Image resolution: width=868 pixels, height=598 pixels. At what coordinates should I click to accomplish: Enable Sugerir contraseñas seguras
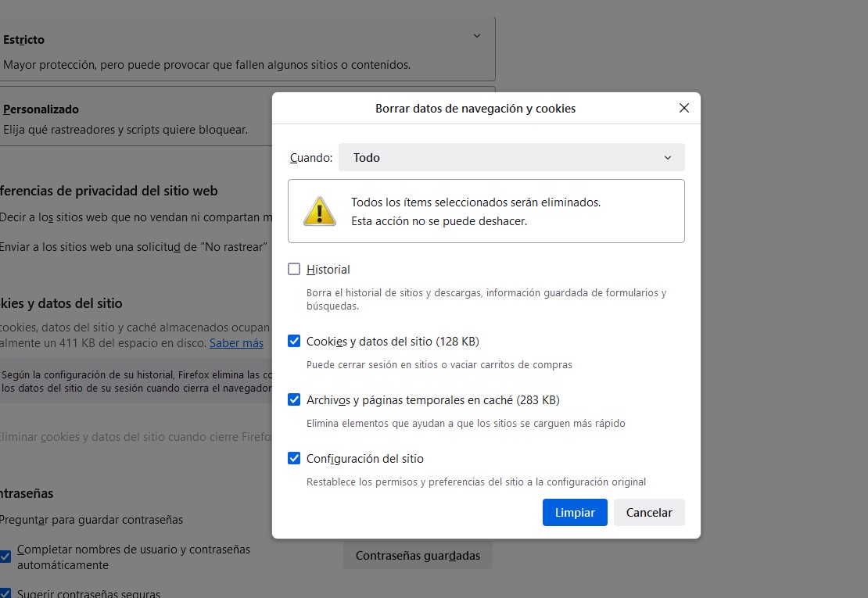[x=5, y=594]
